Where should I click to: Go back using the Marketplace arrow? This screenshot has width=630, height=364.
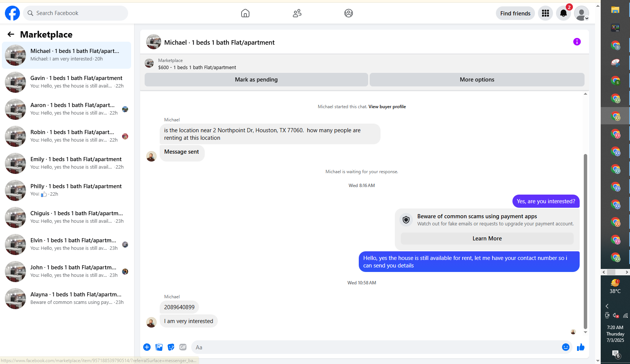pyautogui.click(x=11, y=34)
